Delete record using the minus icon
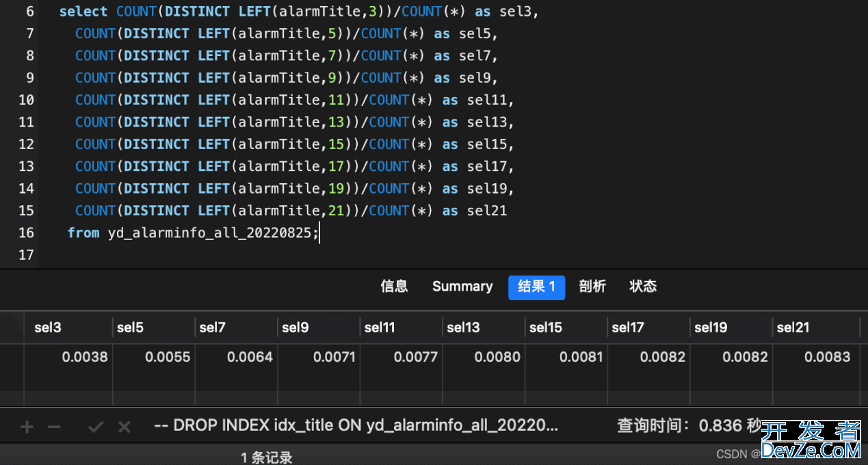This screenshot has width=868, height=465. pos(54,427)
